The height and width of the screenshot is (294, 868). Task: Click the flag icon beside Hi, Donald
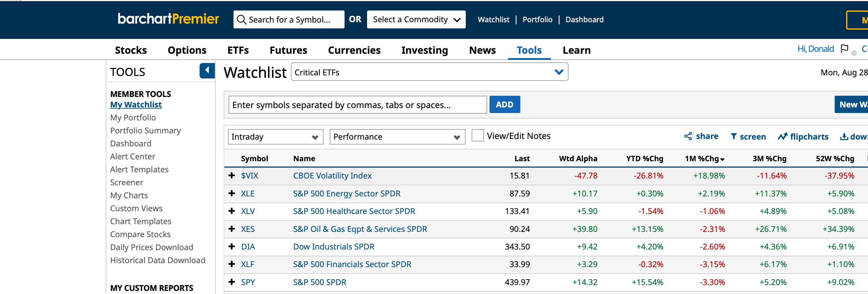click(844, 49)
